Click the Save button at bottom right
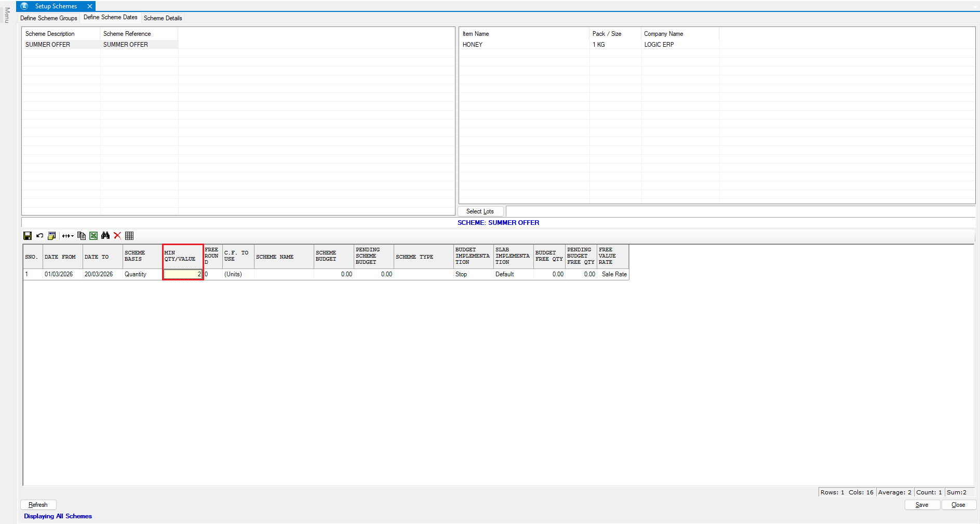Image resolution: width=980 pixels, height=524 pixels. click(x=922, y=505)
